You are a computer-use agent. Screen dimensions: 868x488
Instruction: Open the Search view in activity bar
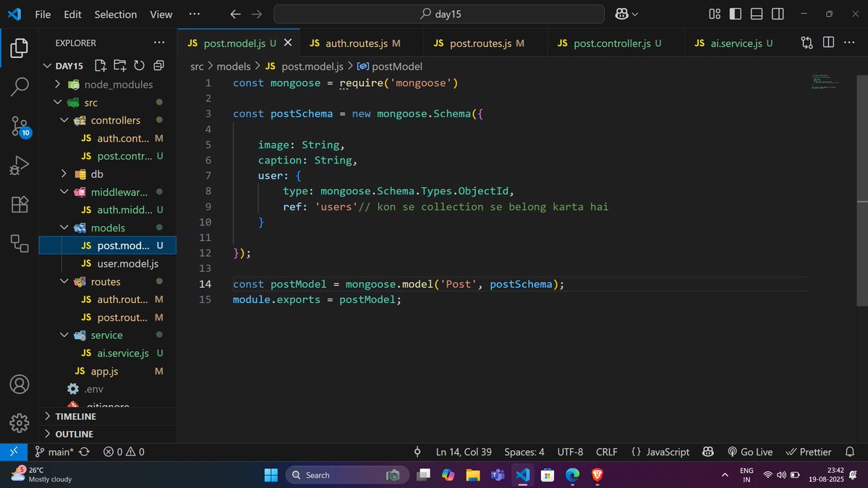(20, 87)
